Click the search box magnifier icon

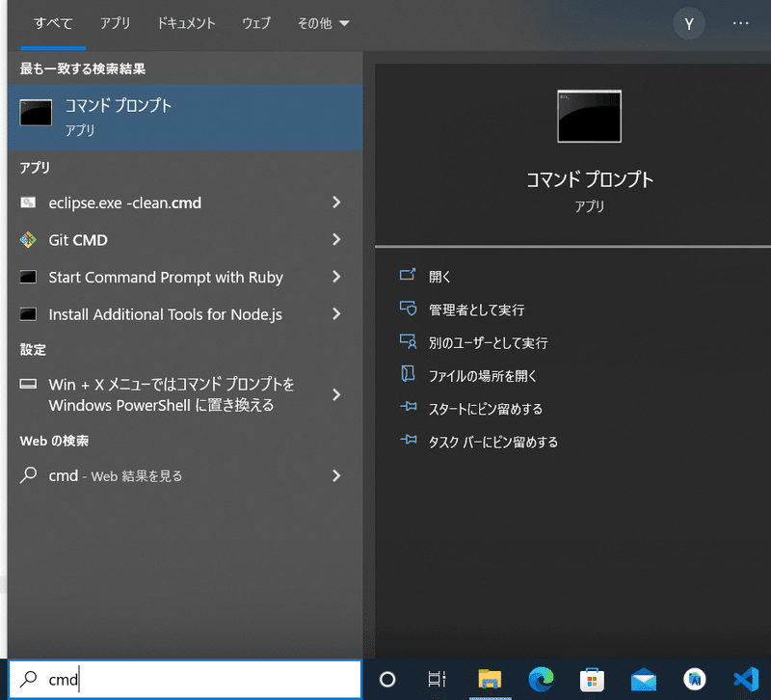click(29, 679)
